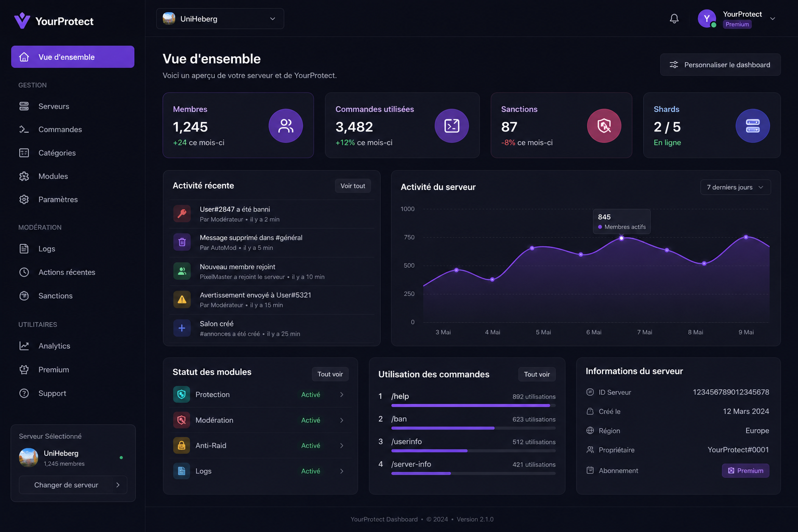Click the 5 Mai chart data point
Screen dimensions: 798x532
(x=532, y=248)
